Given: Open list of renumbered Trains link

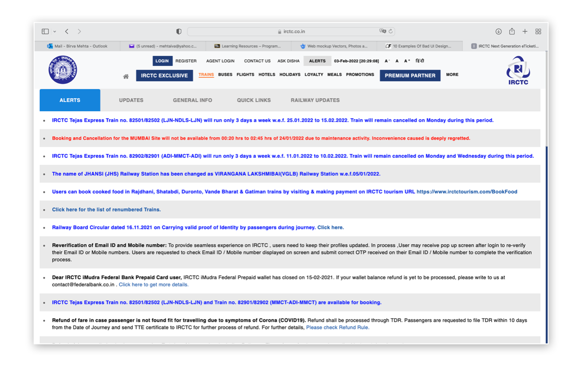Looking at the screenshot, I should click(x=107, y=210).
